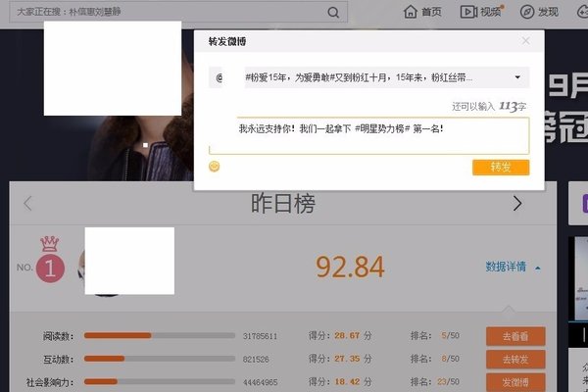Click the 社会影响力 progress bar

point(160,382)
